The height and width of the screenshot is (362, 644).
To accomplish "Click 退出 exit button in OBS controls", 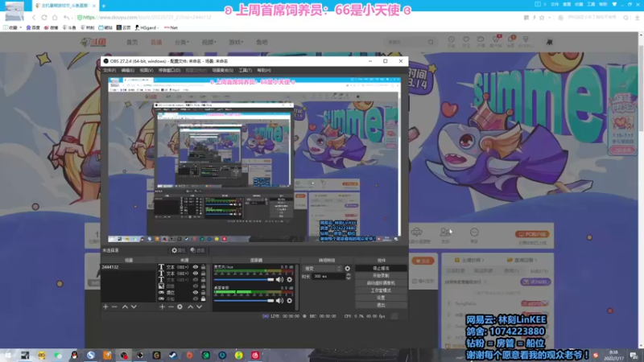I will [x=381, y=305].
